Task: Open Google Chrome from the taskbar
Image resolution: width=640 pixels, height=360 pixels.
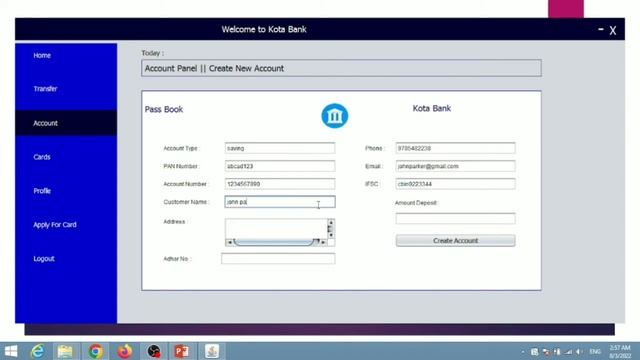Action: point(96,351)
